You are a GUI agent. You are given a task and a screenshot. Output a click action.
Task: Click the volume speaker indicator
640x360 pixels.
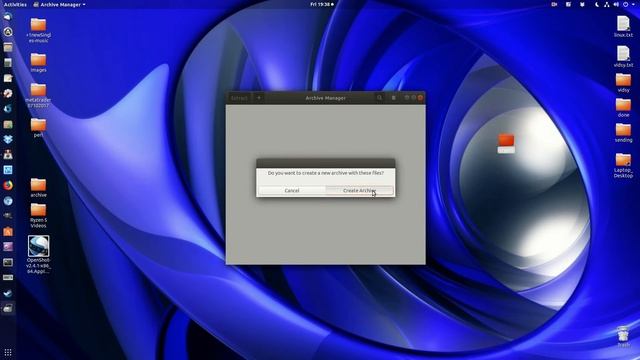616,4
